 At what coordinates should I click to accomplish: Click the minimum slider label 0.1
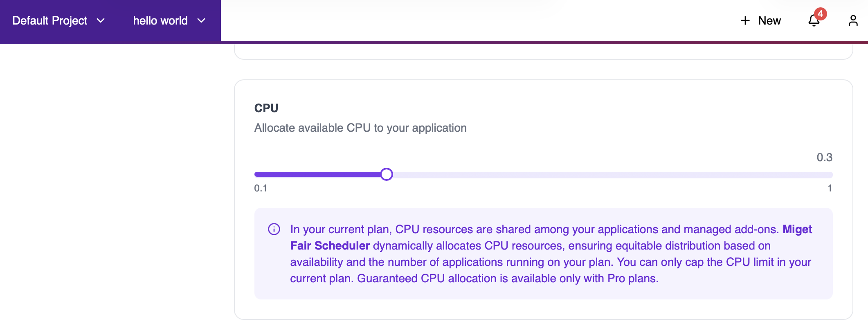261,188
